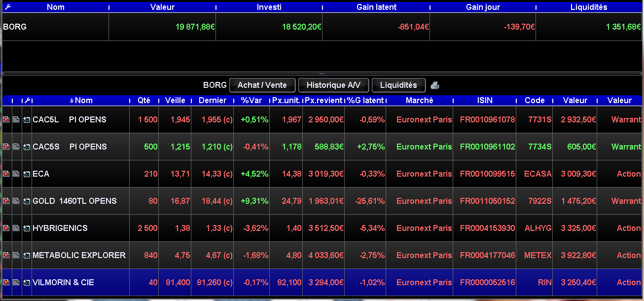Open the chart for HYBRIGENICS
The height and width of the screenshot is (301, 644).
tap(27, 228)
